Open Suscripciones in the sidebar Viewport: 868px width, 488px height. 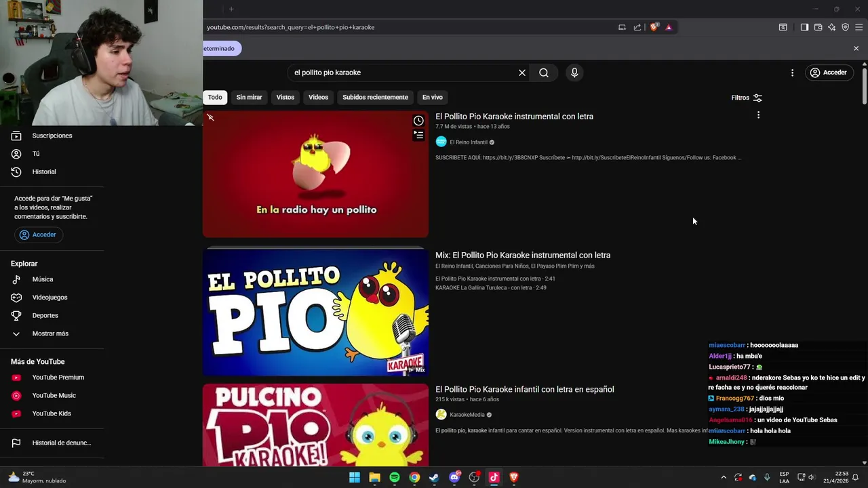tap(52, 136)
